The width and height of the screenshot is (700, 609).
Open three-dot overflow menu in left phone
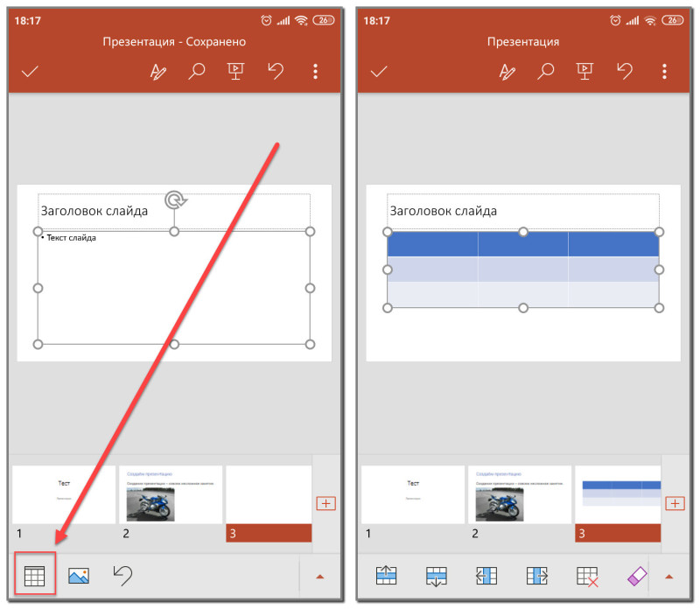(316, 72)
